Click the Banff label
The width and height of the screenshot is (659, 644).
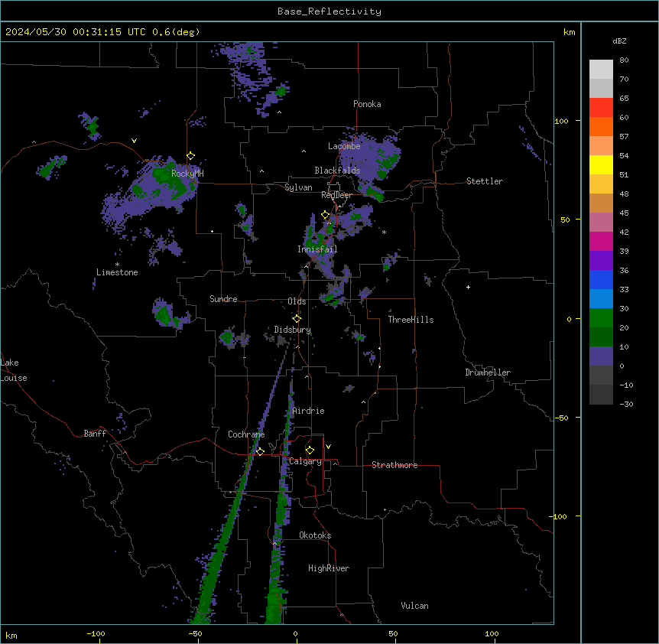coord(95,434)
